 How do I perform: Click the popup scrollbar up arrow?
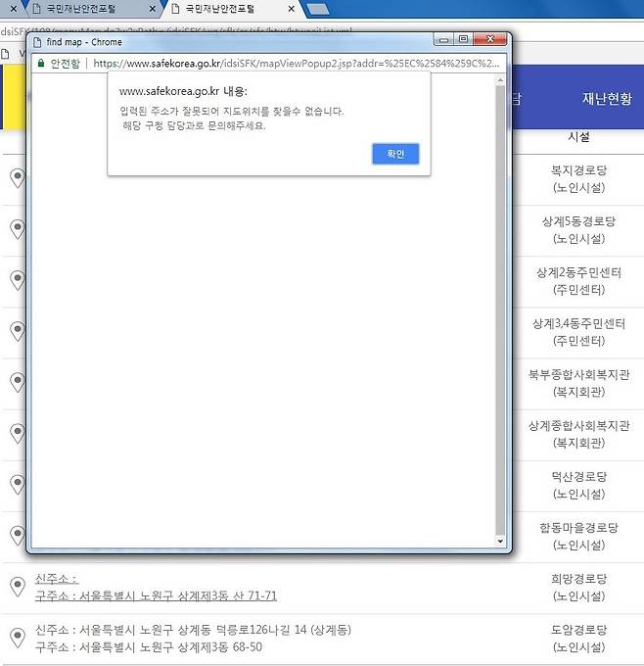click(501, 79)
